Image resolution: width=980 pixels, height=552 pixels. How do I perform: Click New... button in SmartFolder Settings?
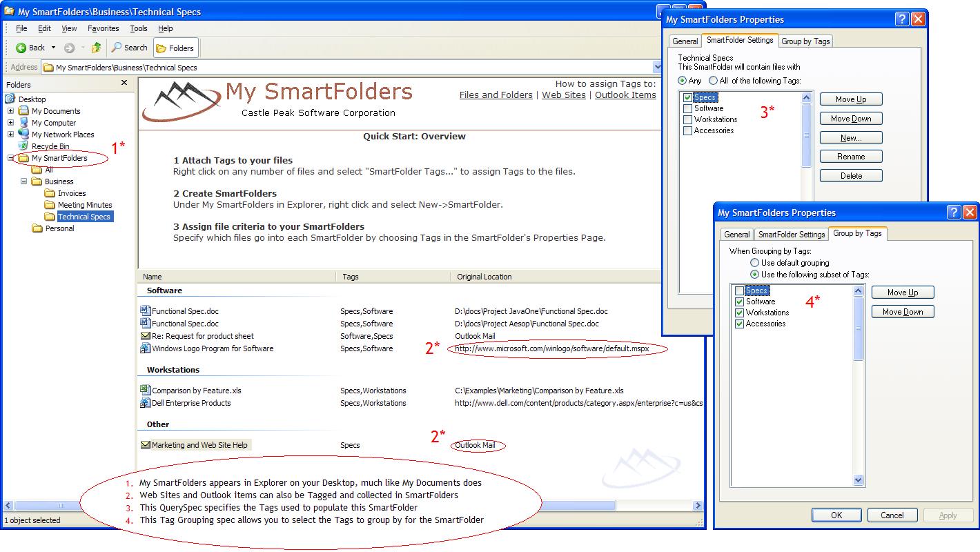pyautogui.click(x=851, y=137)
